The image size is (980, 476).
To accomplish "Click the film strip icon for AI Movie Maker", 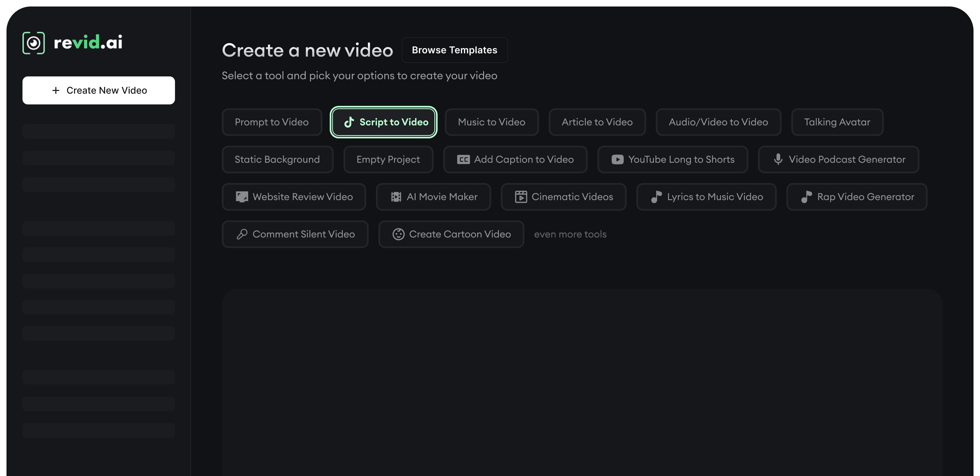I will coord(396,197).
